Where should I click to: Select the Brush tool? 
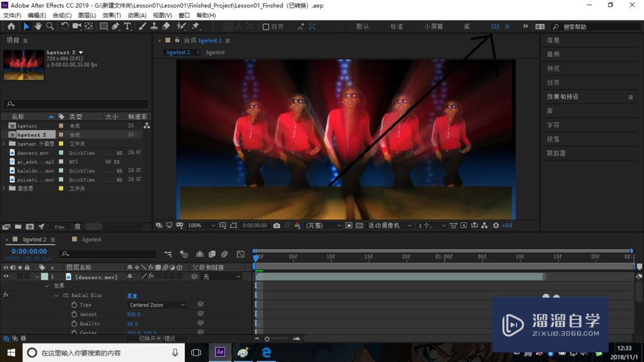pyautogui.click(x=142, y=26)
